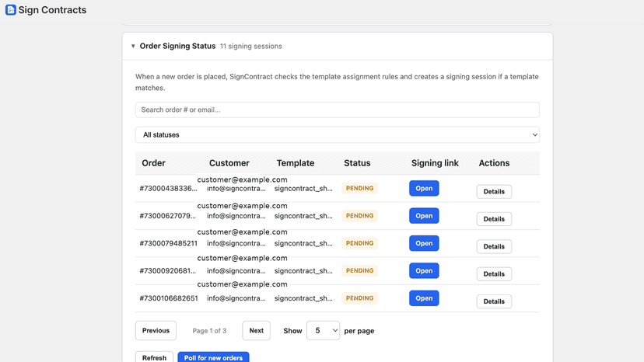Click the Signing link column header
Screen dimensions: 644x362
pos(435,163)
